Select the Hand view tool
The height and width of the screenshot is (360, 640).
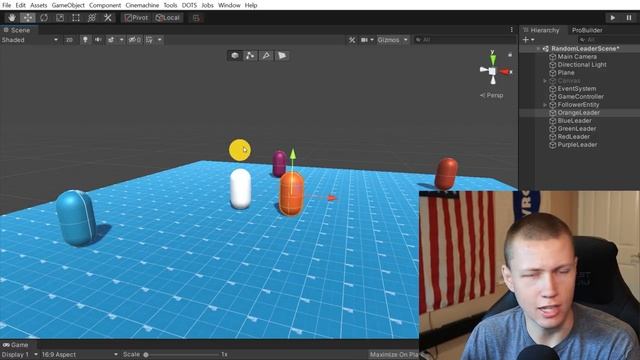coord(12,18)
